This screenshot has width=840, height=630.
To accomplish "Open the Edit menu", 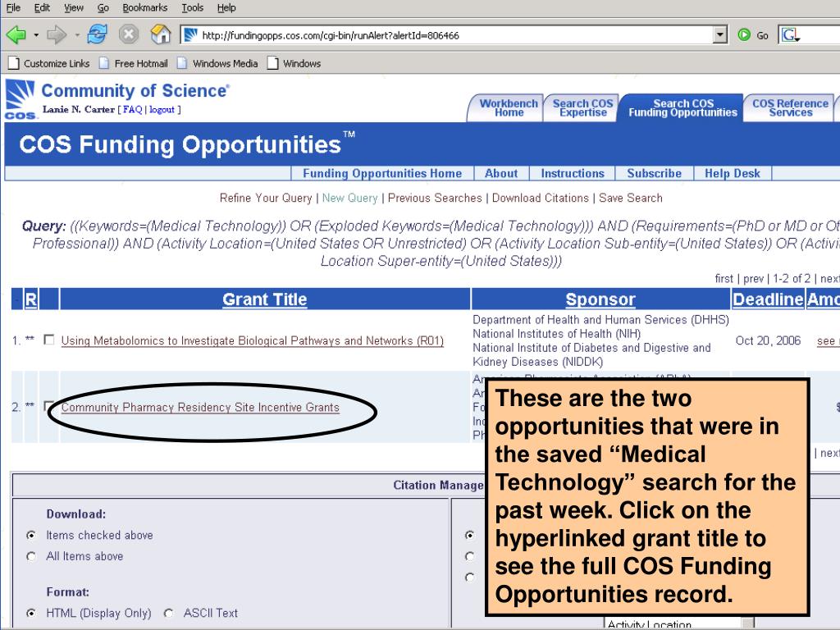I will click(x=42, y=7).
